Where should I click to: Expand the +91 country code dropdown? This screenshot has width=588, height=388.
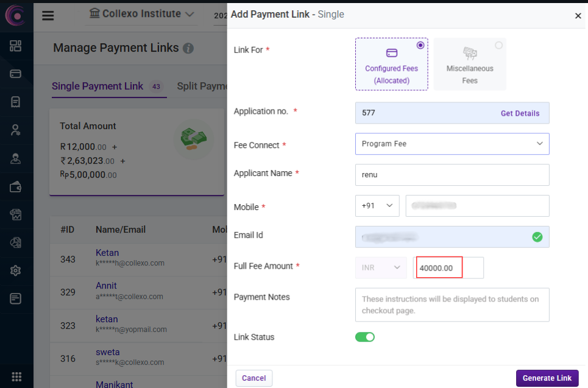[377, 206]
